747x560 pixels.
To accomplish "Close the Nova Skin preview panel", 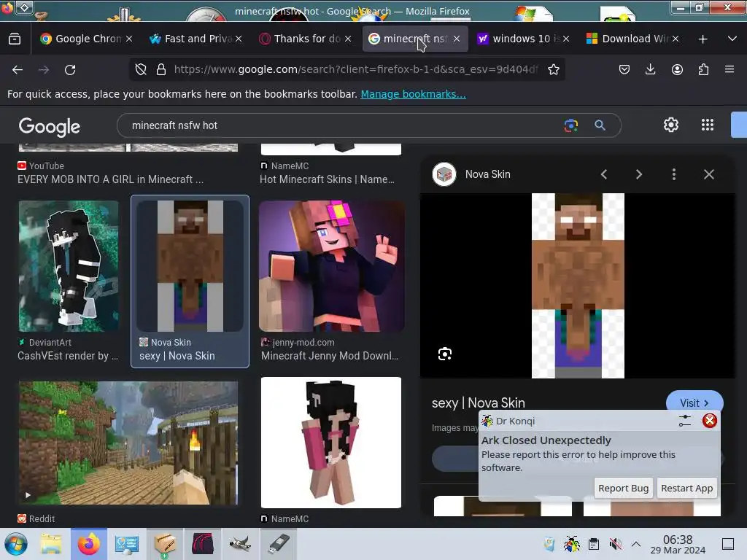I will (709, 174).
